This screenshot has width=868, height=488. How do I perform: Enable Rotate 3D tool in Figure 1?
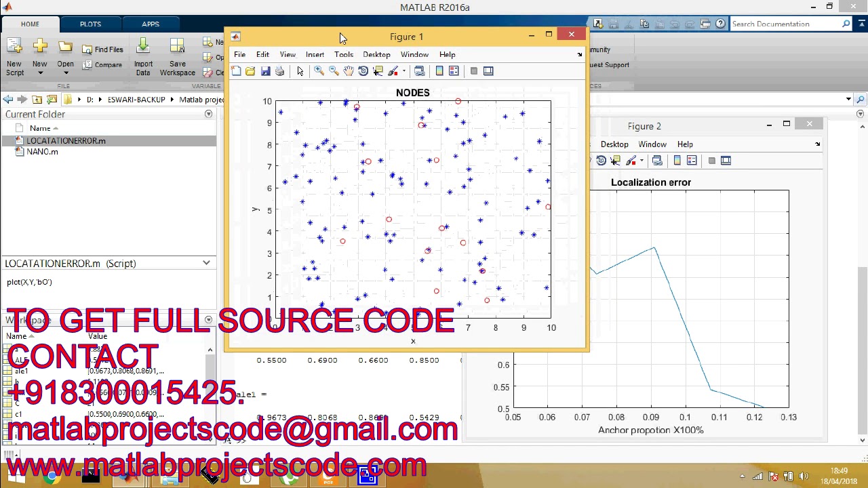pos(363,71)
